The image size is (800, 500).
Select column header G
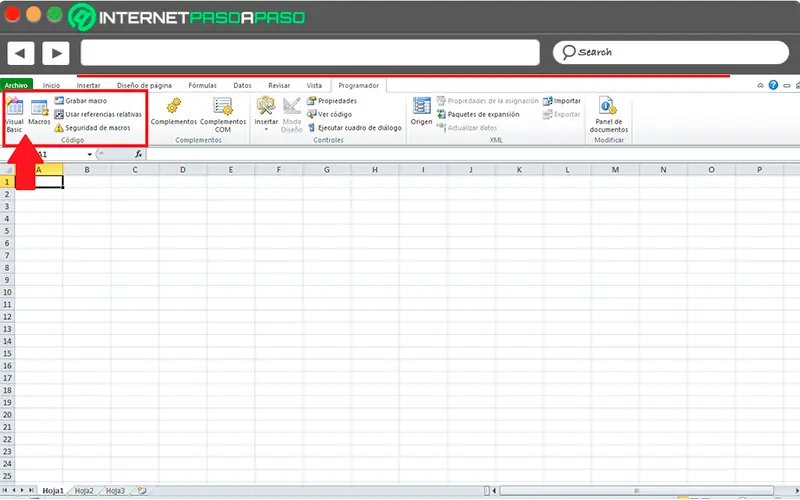point(327,169)
